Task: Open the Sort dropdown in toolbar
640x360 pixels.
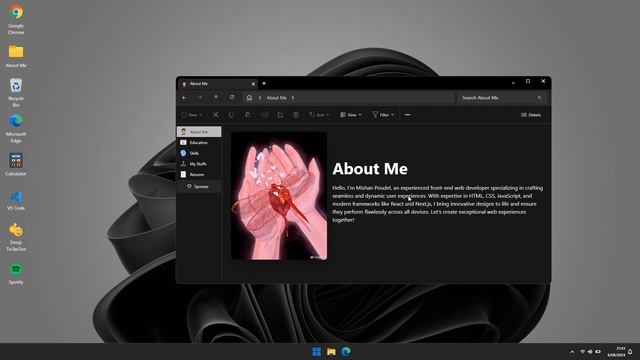Action: (319, 115)
